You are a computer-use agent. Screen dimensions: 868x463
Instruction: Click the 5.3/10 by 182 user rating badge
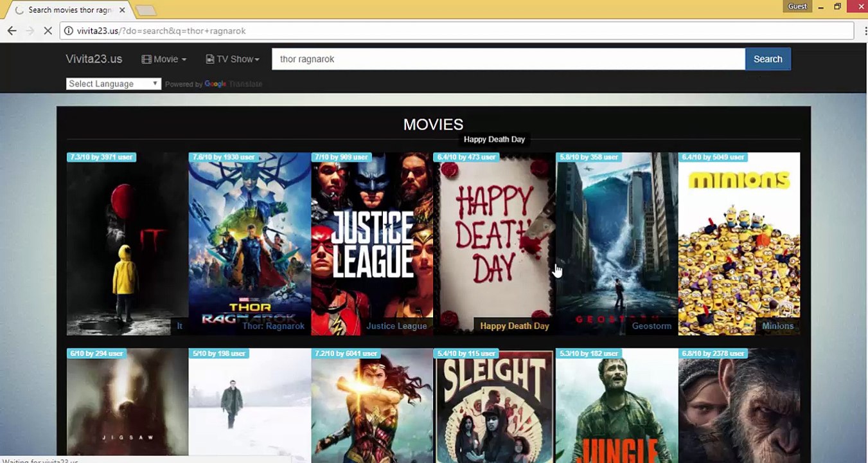pos(589,353)
